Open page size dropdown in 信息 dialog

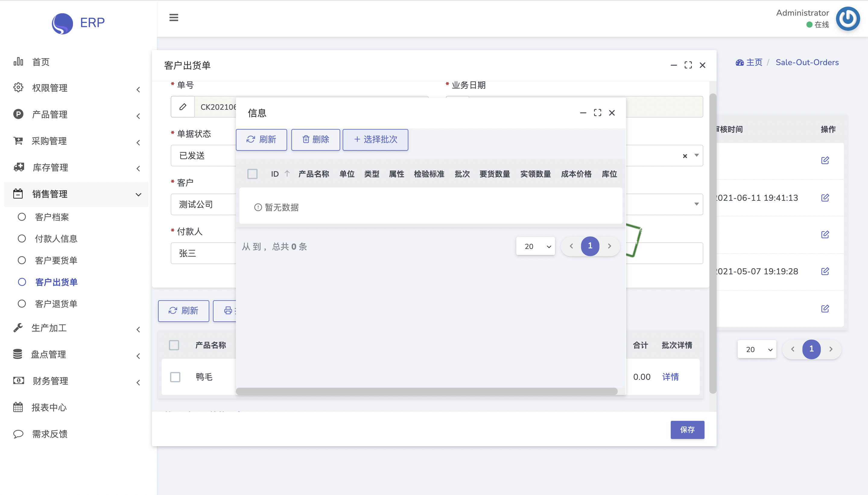click(535, 246)
